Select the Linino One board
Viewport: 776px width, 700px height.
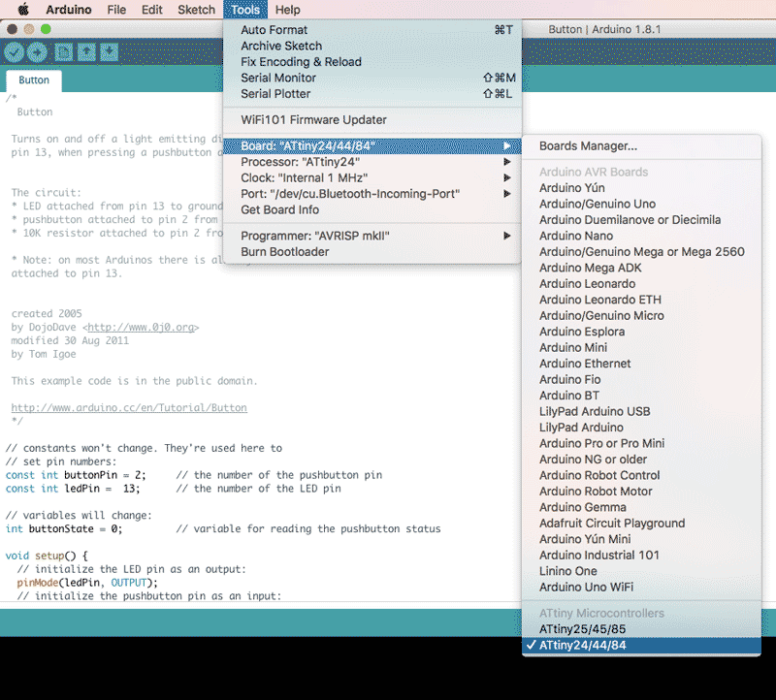click(641, 571)
